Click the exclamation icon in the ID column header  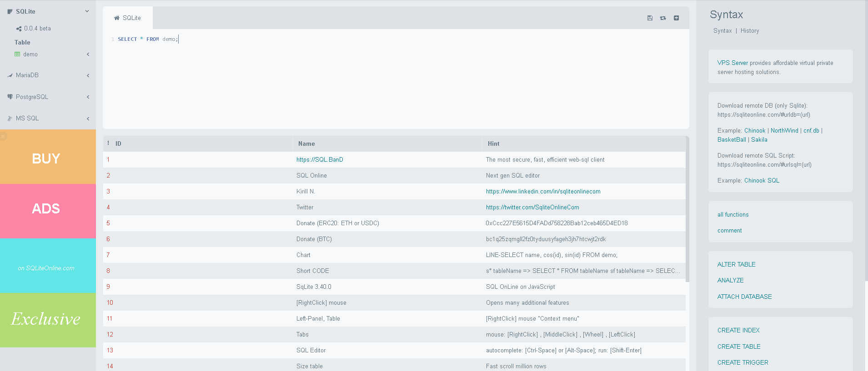[x=108, y=143]
